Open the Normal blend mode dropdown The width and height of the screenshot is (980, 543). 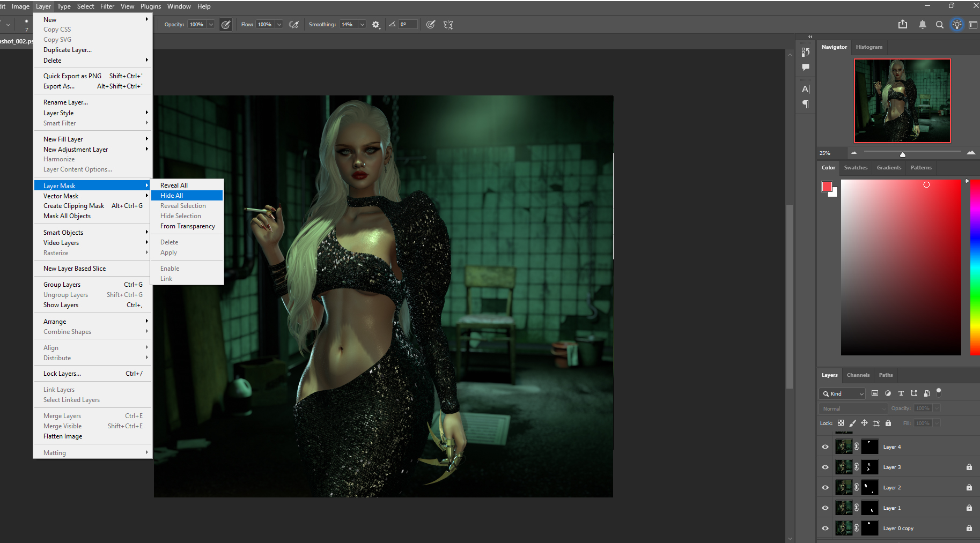852,408
